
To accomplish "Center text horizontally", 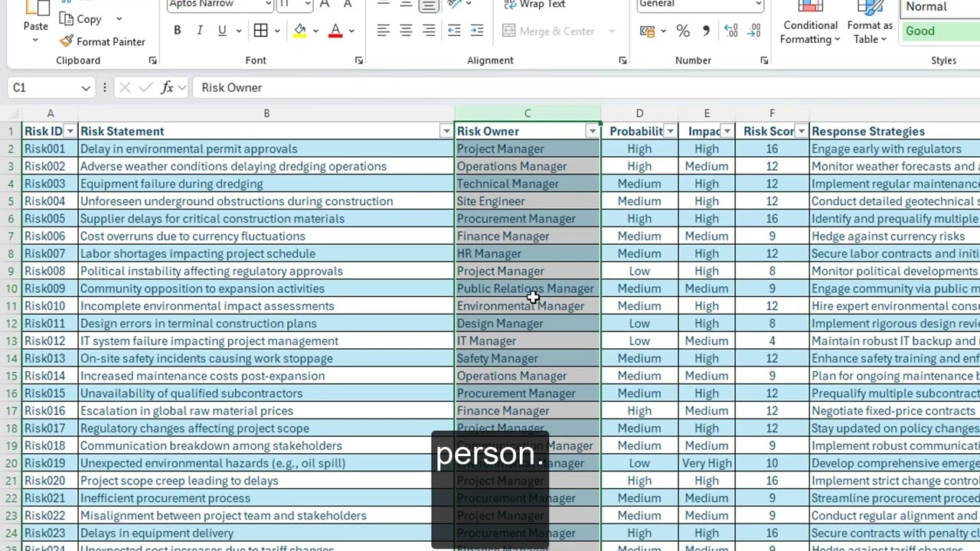I will (x=406, y=31).
